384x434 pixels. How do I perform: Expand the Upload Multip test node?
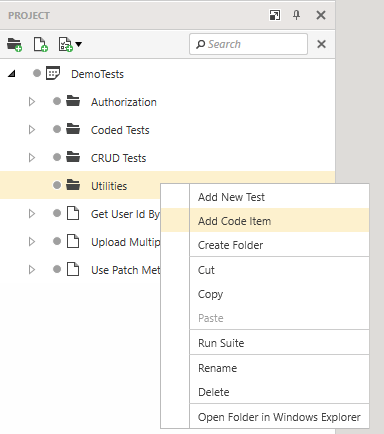pos(32,242)
